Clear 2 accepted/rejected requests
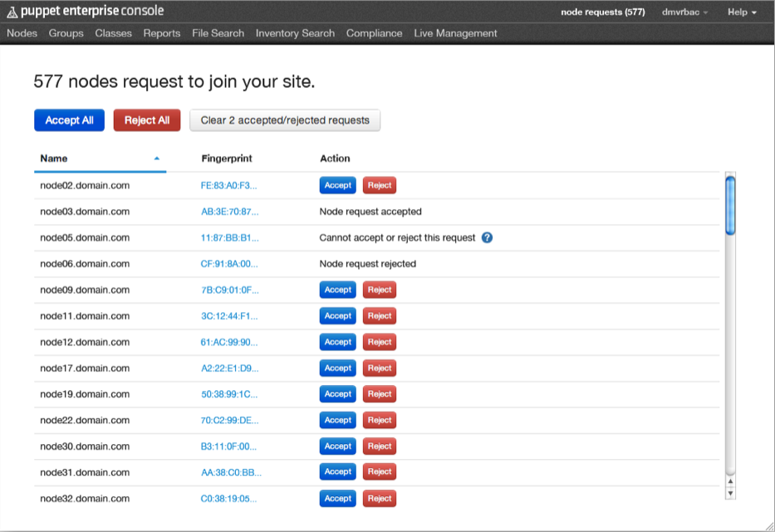Screen dimensions: 775x532 [x=285, y=120]
